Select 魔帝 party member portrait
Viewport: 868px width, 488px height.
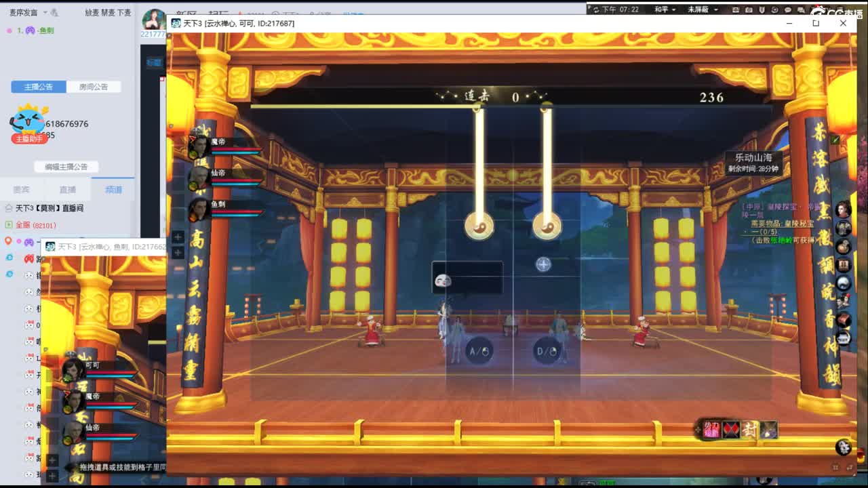198,145
